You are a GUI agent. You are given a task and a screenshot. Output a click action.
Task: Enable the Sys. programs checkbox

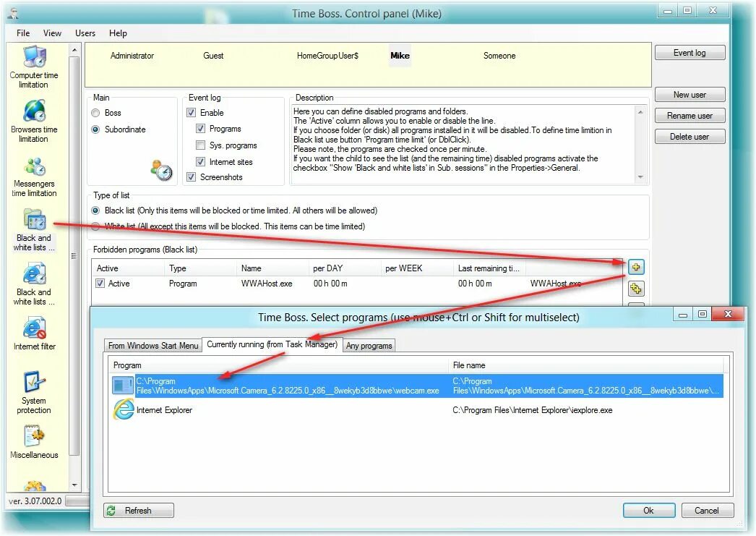(201, 145)
